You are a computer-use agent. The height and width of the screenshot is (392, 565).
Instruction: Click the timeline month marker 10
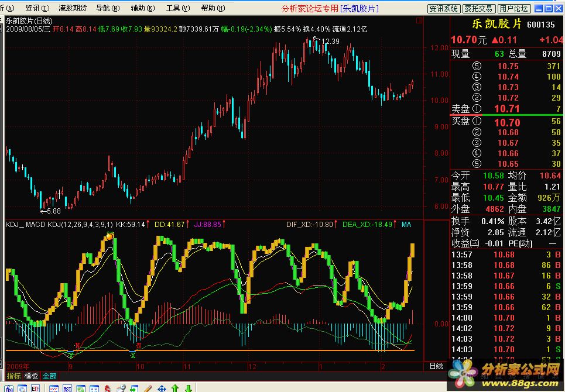[140, 366]
